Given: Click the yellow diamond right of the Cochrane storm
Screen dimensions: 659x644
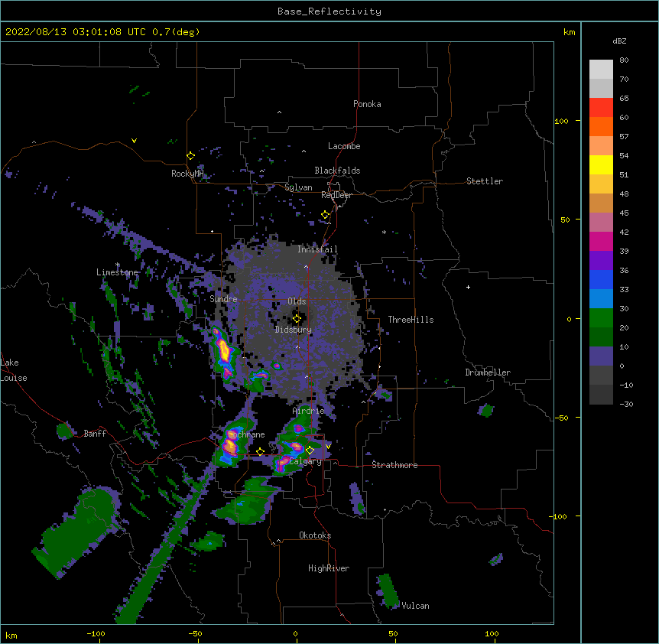Looking at the screenshot, I should [260, 451].
